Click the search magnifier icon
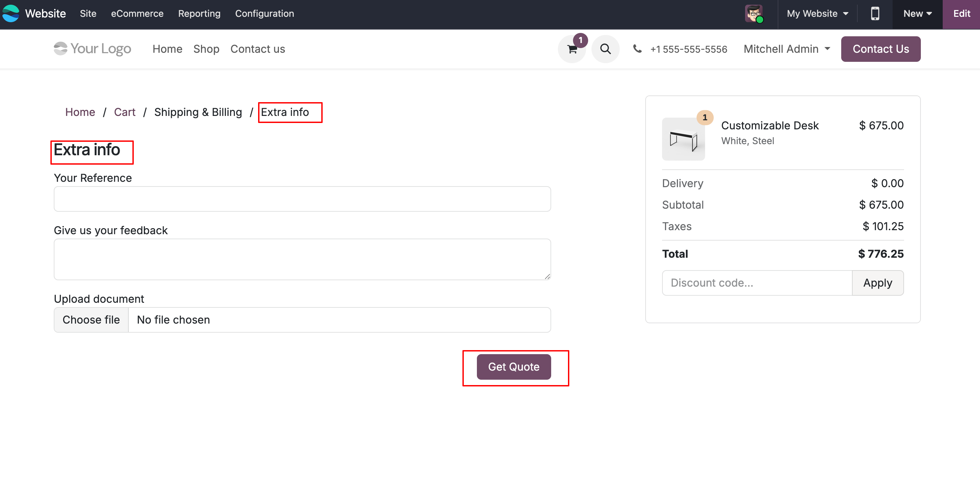 [605, 49]
